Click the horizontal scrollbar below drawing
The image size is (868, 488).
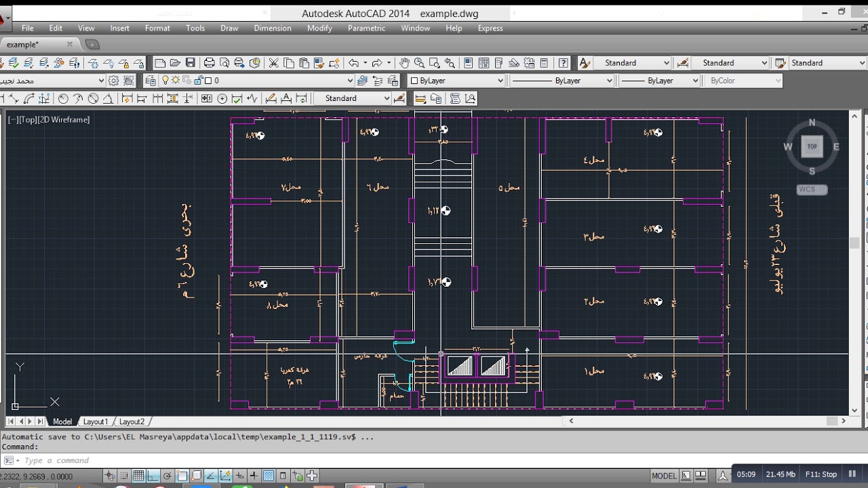[707, 421]
